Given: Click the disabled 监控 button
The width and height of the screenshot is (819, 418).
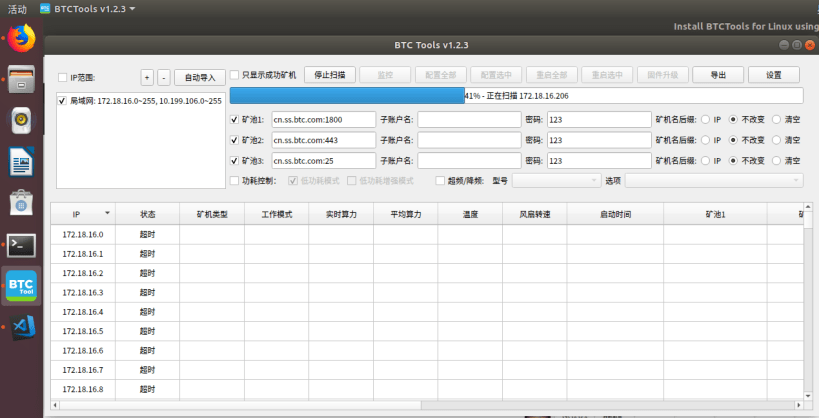Looking at the screenshot, I should pyautogui.click(x=385, y=75).
